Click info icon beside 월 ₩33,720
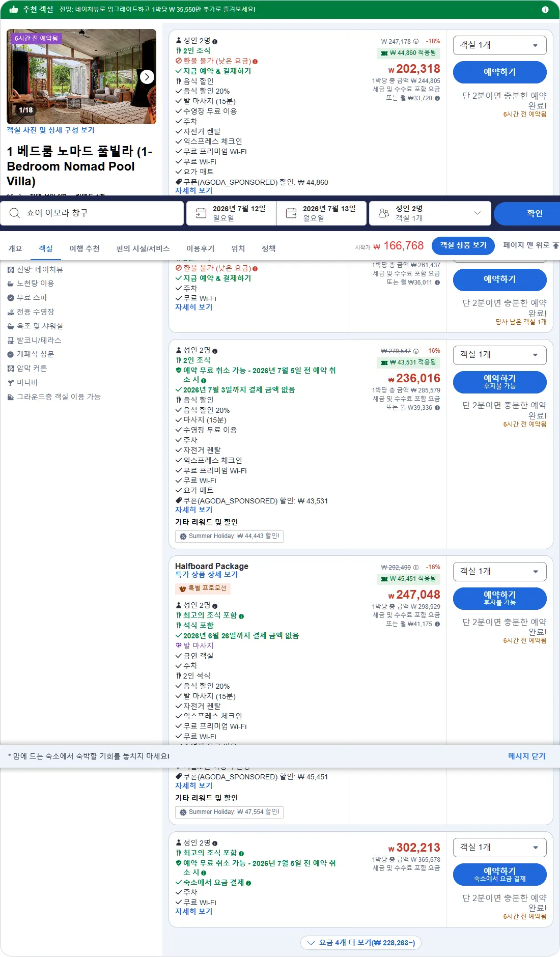This screenshot has height=957, width=560. (437, 98)
